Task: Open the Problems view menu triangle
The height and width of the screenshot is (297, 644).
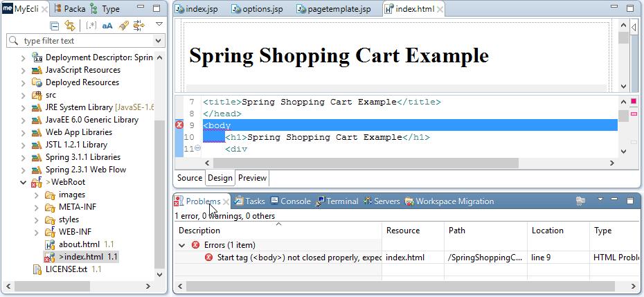Action: [600, 199]
